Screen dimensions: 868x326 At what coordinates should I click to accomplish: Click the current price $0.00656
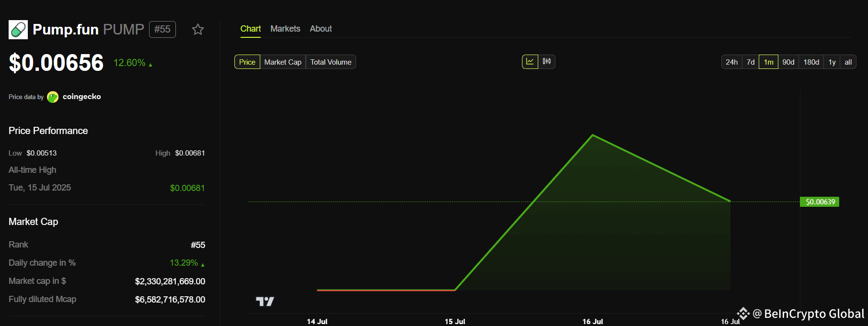[x=56, y=63]
